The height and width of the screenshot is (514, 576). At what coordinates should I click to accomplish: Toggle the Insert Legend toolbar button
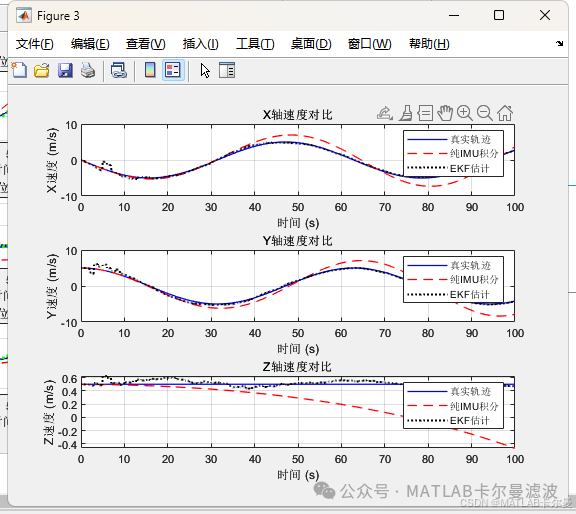click(x=173, y=70)
